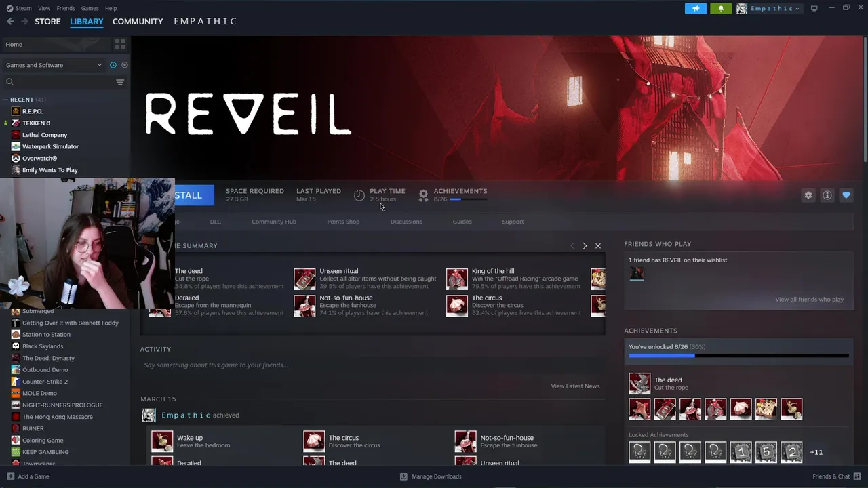Select Black Skylands in the library
The width and height of the screenshot is (868, 488).
tap(43, 346)
